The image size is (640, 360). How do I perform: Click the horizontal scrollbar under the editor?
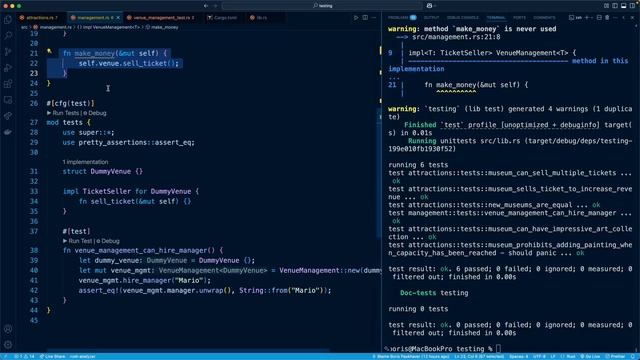click(x=188, y=350)
